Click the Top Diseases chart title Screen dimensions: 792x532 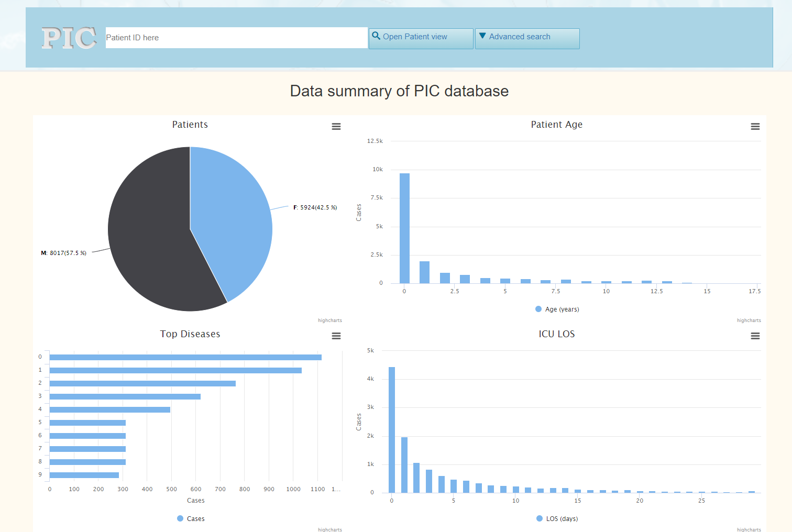[190, 334]
